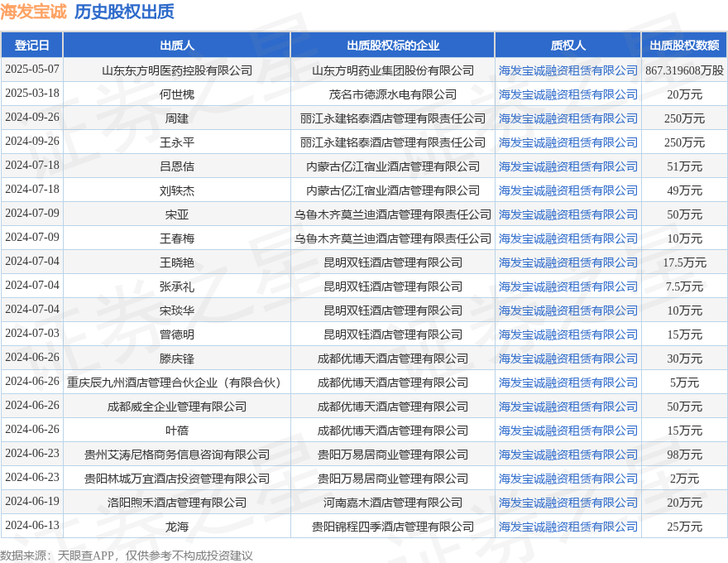Screen dimensions: 728x563
Task: Click pledgor name 宋亚
Action: coord(177,214)
